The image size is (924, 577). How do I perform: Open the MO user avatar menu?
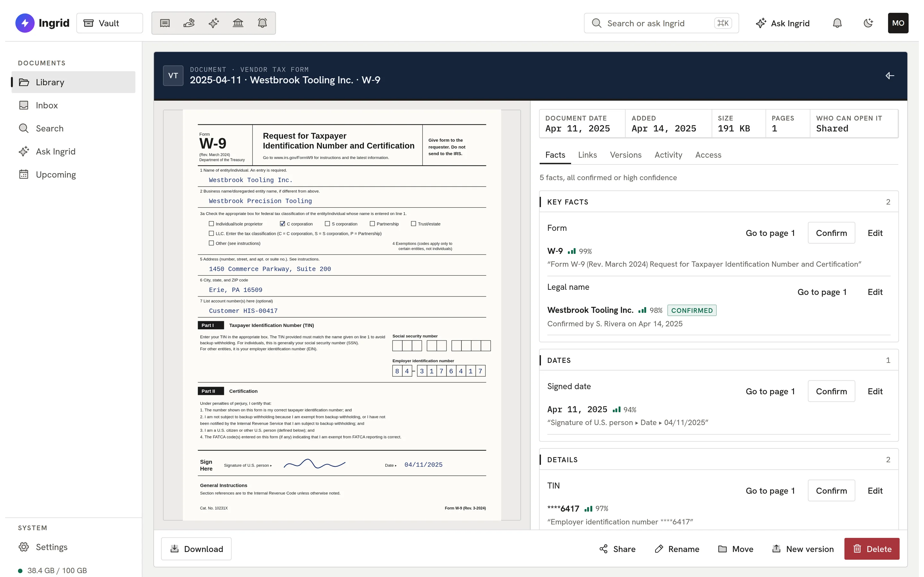pos(898,23)
